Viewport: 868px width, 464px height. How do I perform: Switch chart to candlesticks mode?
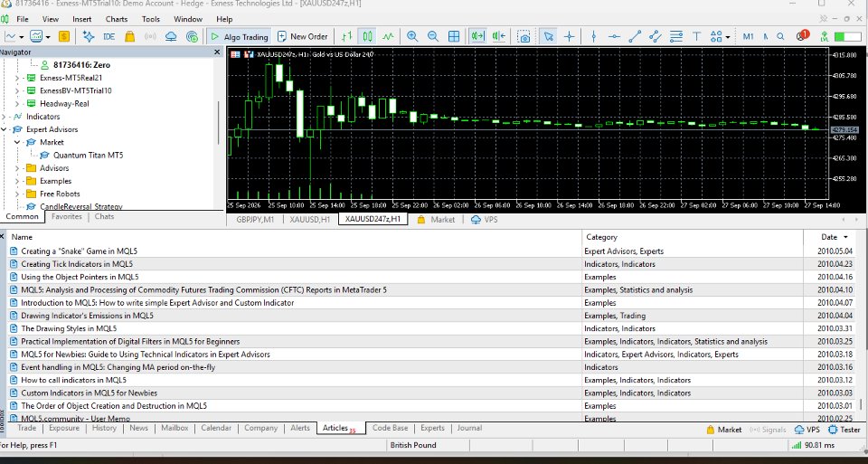click(368, 36)
